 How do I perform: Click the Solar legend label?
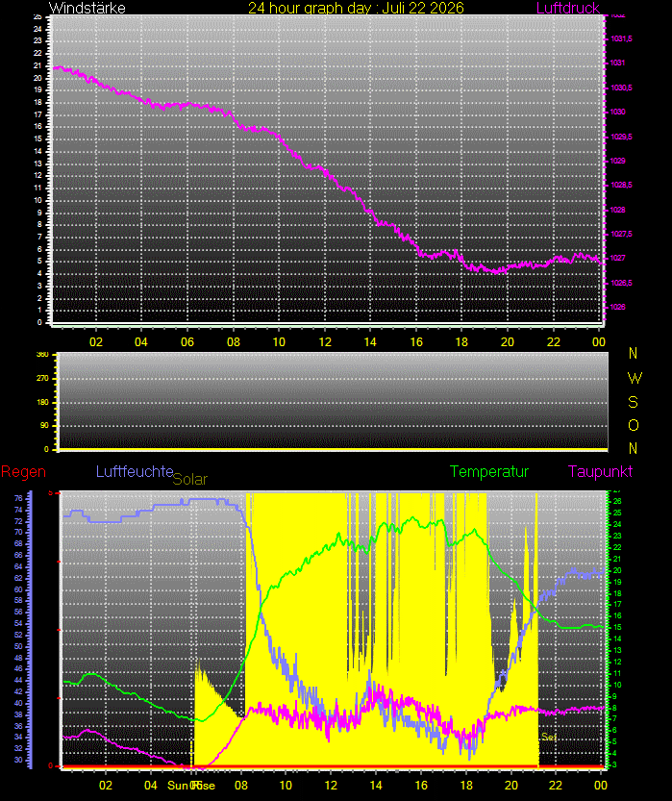(190, 479)
